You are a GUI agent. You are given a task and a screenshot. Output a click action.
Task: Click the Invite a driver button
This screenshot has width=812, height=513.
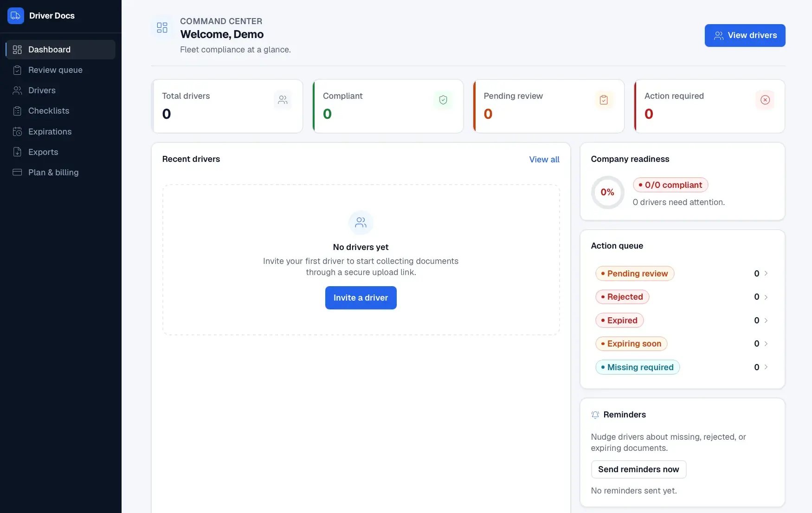pyautogui.click(x=361, y=298)
